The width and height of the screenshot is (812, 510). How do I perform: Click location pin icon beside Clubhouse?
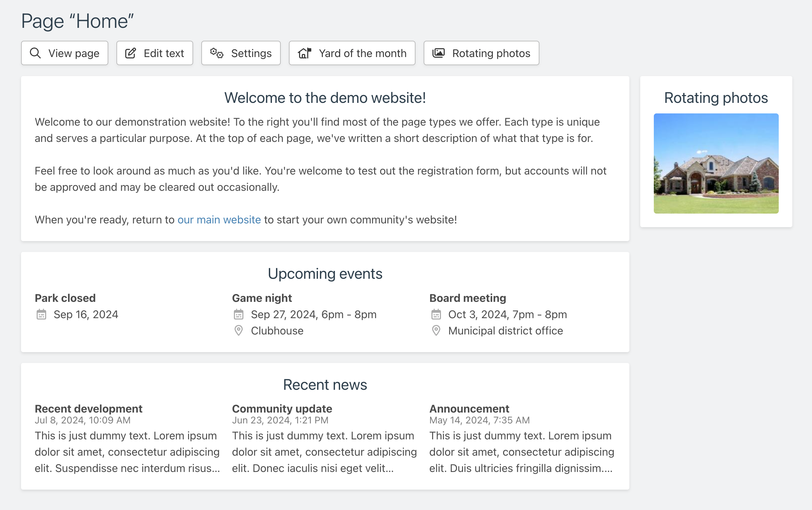point(239,330)
